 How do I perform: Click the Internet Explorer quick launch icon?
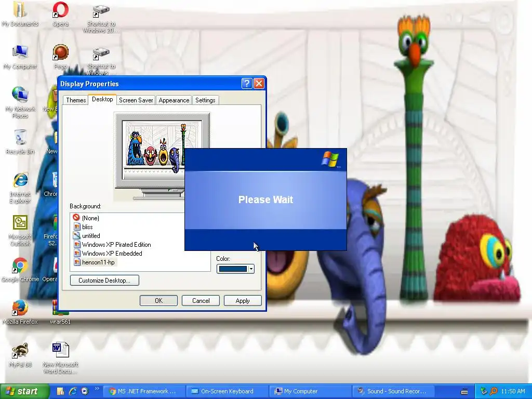(73, 391)
